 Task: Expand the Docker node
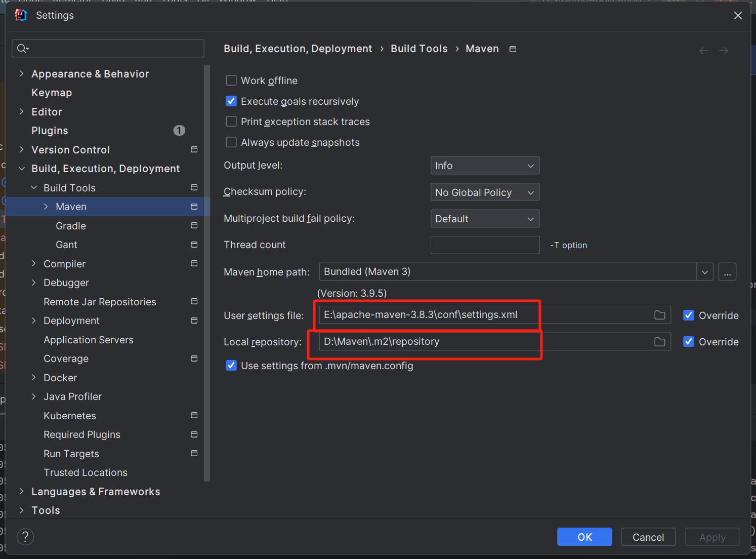(x=34, y=377)
